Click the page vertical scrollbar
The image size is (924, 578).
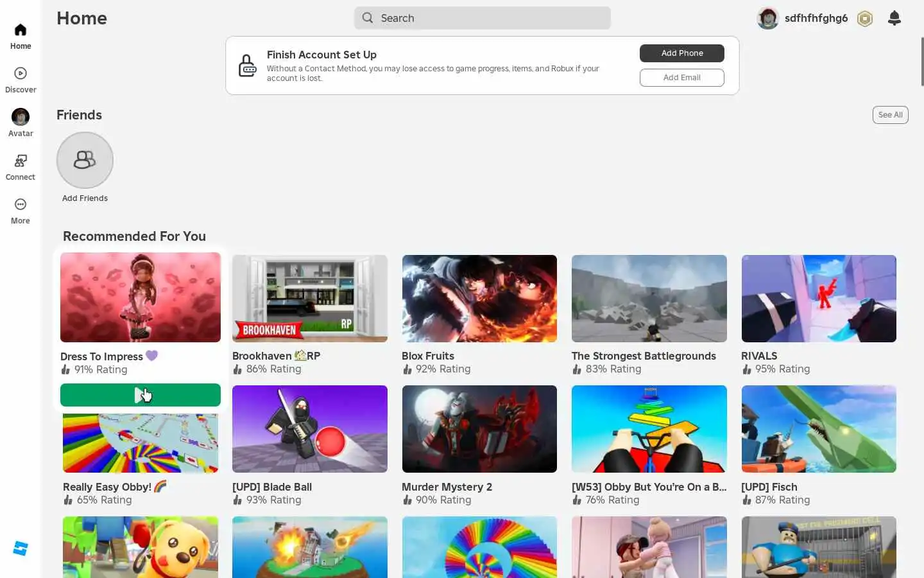pos(921,61)
